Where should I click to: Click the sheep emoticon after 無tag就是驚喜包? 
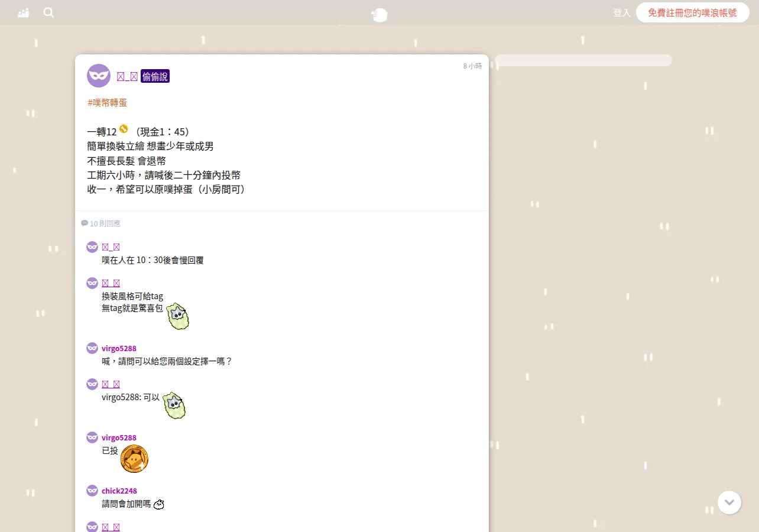(x=177, y=316)
